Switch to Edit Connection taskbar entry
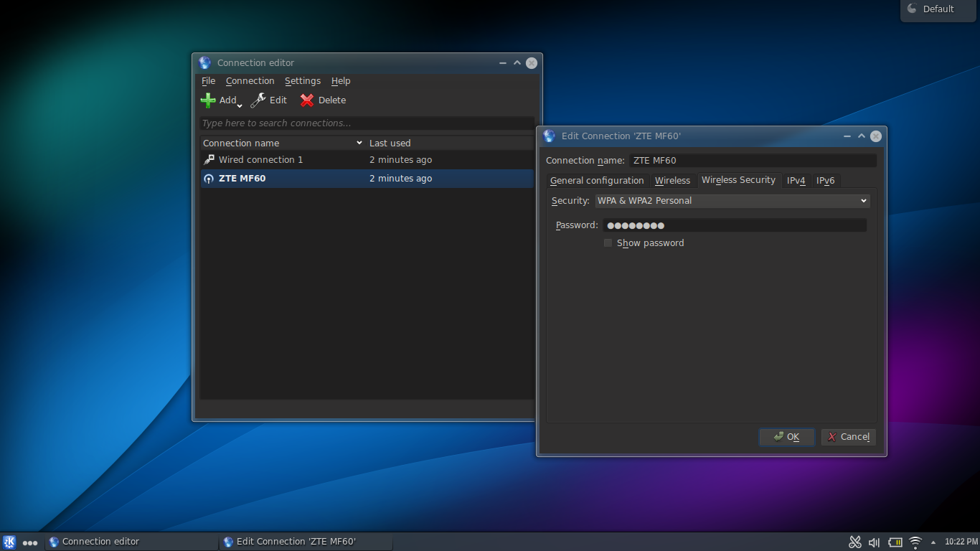Image resolution: width=980 pixels, height=551 pixels. coord(306,542)
